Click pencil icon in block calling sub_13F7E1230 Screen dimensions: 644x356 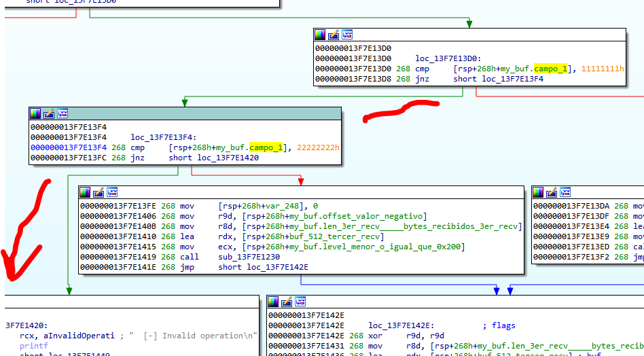(x=99, y=192)
